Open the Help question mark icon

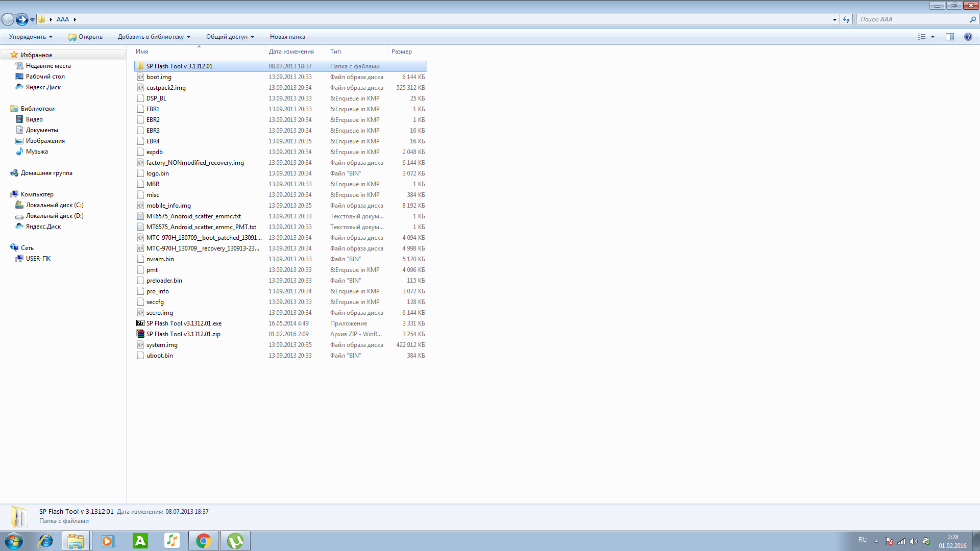pyautogui.click(x=968, y=37)
